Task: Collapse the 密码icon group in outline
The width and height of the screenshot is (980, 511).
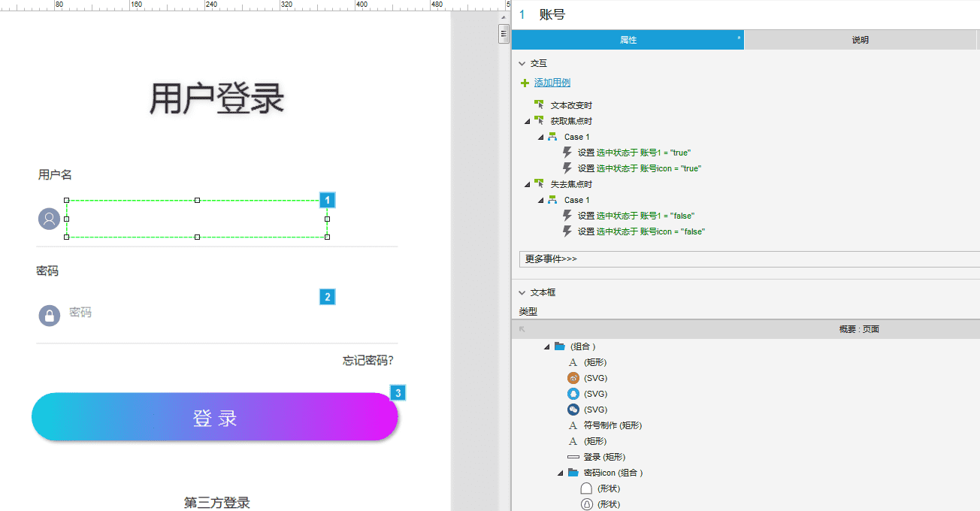Action: click(x=561, y=473)
